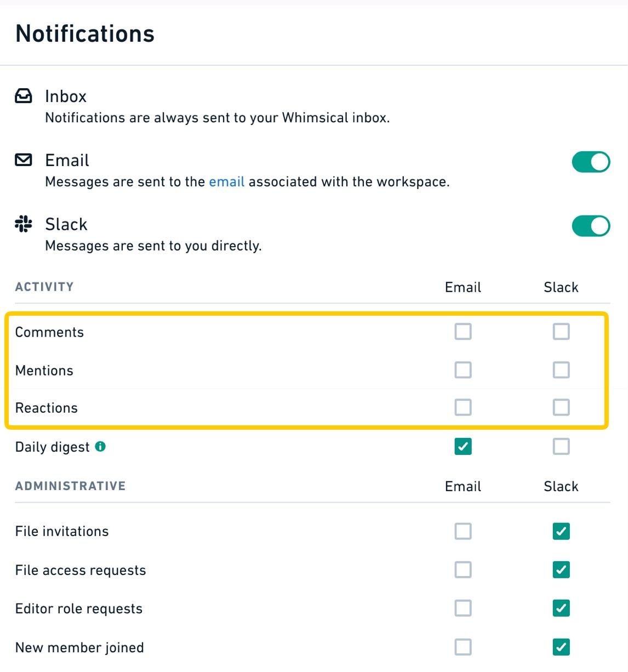The image size is (628, 672).
Task: Click the Daily digest info icon
Action: (100, 446)
